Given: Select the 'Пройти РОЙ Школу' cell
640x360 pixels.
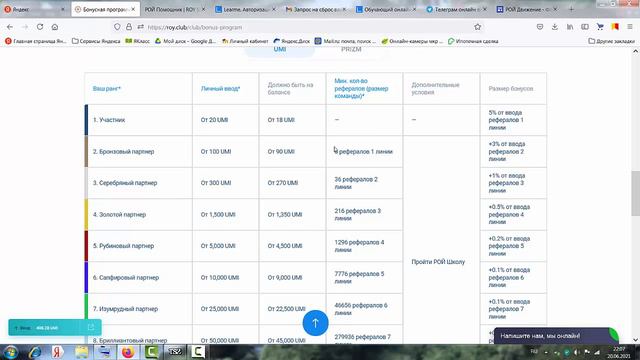Looking at the screenshot, I should [x=441, y=262].
